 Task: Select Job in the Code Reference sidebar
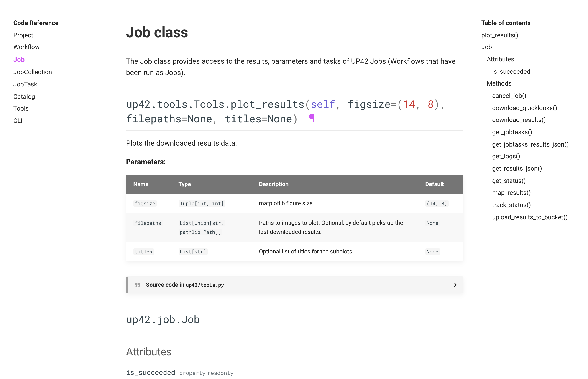[x=19, y=59]
